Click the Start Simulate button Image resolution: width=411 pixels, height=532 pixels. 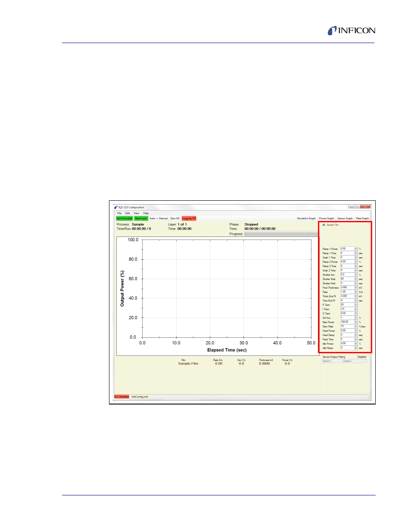click(125, 218)
